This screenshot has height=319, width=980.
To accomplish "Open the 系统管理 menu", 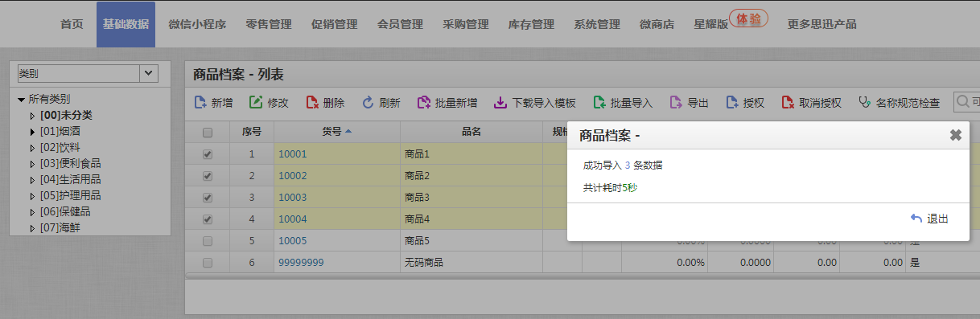I will (x=597, y=24).
